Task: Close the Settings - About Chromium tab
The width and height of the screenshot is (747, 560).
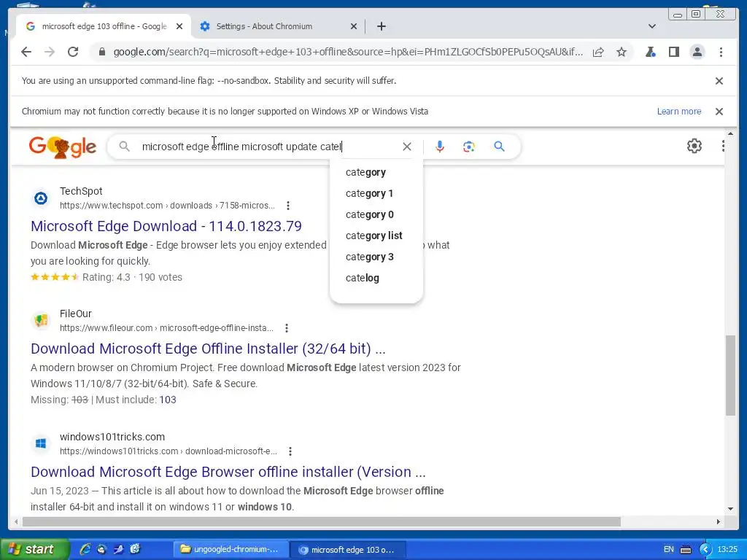Action: point(354,27)
